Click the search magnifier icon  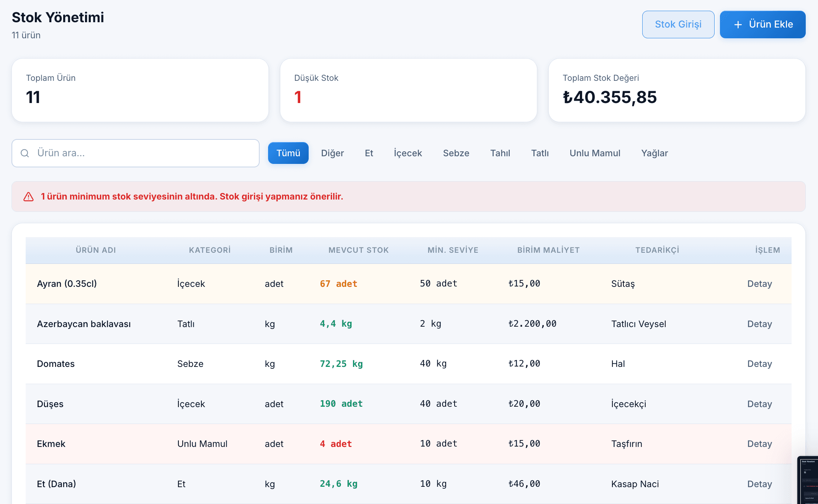25,153
